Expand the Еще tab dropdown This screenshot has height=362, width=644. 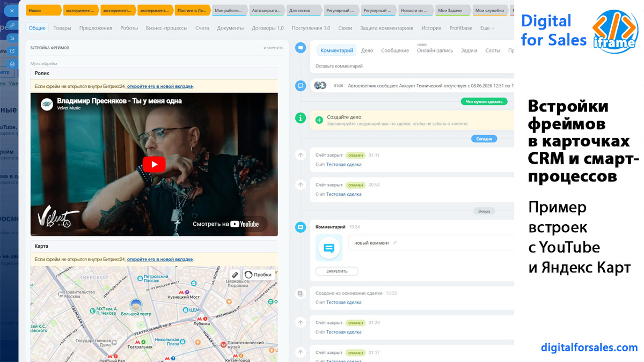(487, 28)
